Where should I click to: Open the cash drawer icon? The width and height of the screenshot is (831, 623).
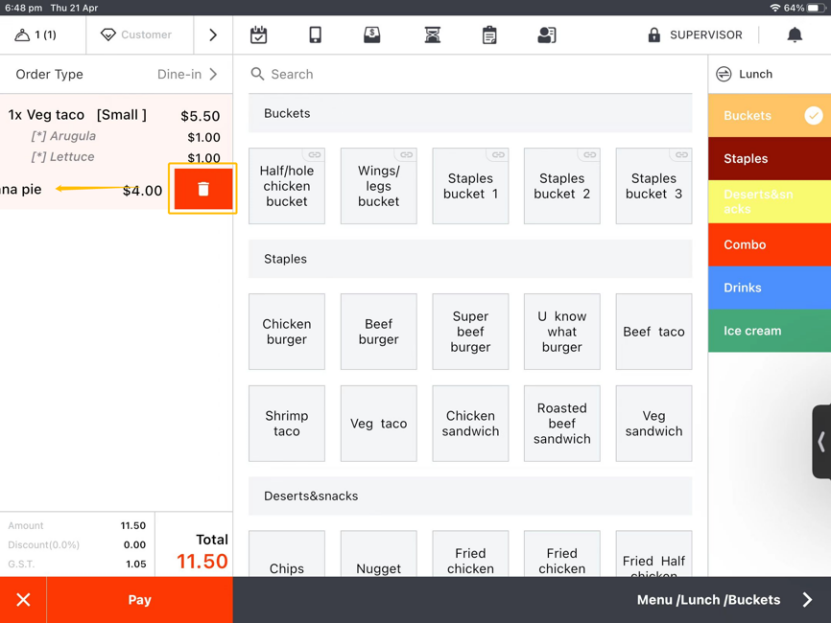click(372, 35)
